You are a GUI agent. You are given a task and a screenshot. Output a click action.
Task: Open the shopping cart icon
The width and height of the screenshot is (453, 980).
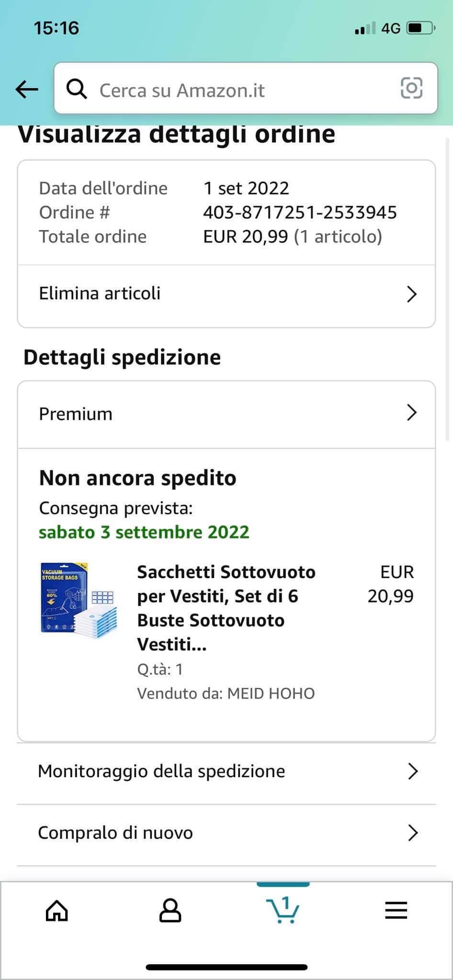tap(283, 910)
